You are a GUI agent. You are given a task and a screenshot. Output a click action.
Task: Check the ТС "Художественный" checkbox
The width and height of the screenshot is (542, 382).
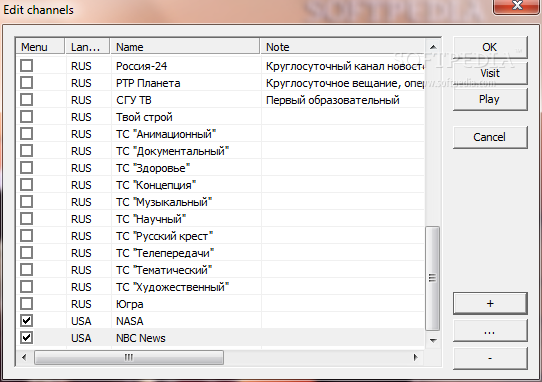click(27, 287)
